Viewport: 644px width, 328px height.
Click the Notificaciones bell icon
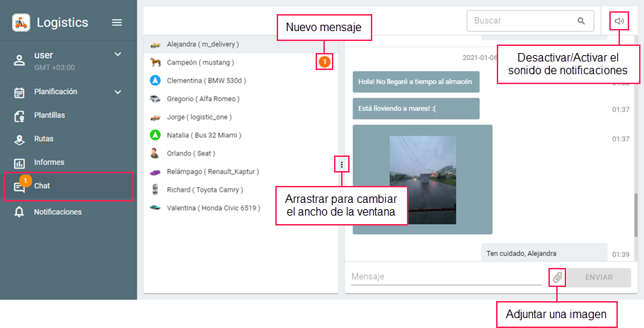tap(19, 212)
